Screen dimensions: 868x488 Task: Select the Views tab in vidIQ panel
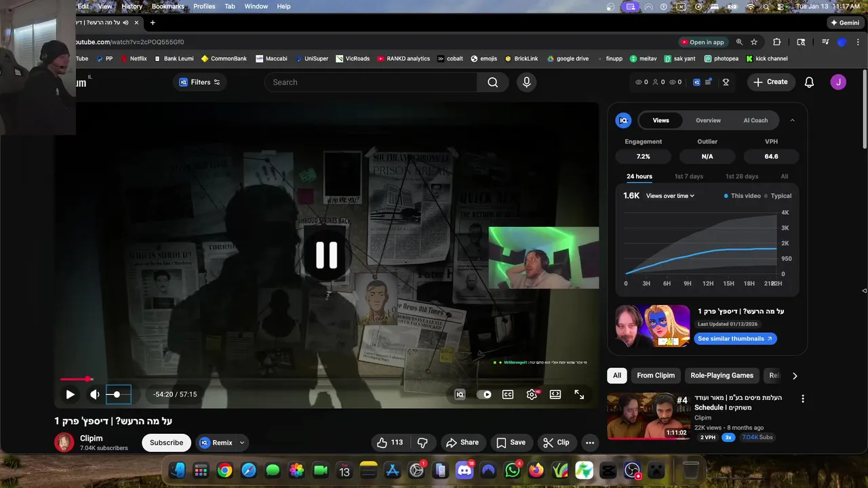[660, 121]
